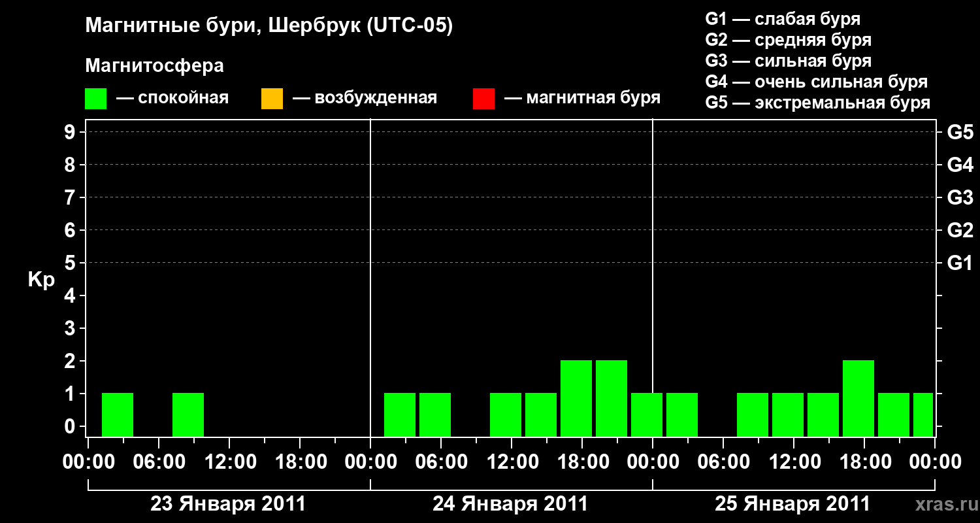Image resolution: width=980 pixels, height=523 pixels.
Task: Click the '25 Января 2011' date label
Action: click(x=792, y=504)
